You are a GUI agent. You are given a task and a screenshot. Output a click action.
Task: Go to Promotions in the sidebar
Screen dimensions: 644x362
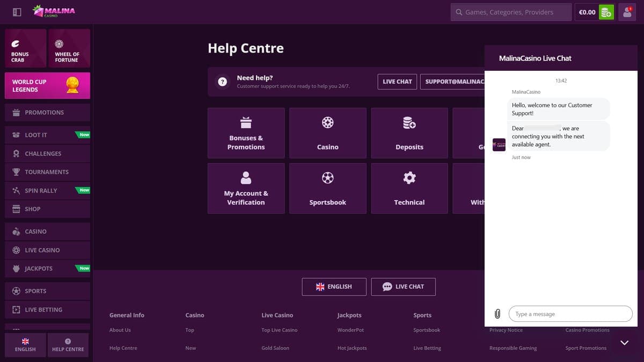click(x=47, y=113)
